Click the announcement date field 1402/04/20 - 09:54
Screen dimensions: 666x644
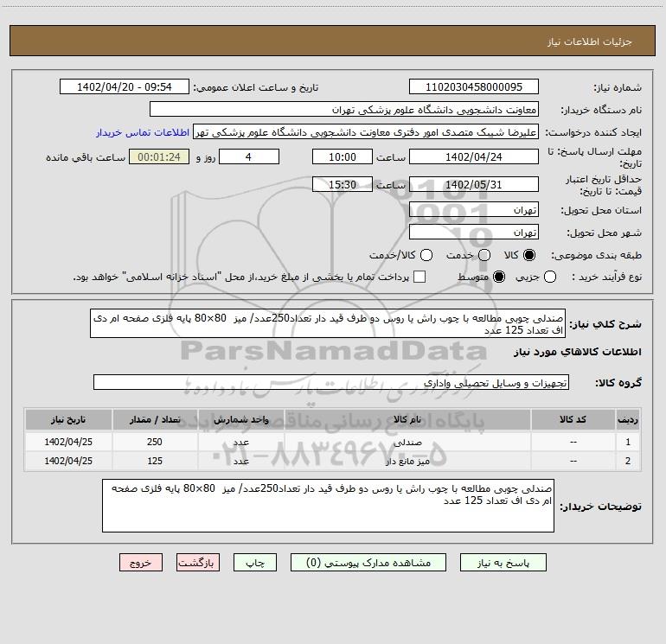pos(125,86)
